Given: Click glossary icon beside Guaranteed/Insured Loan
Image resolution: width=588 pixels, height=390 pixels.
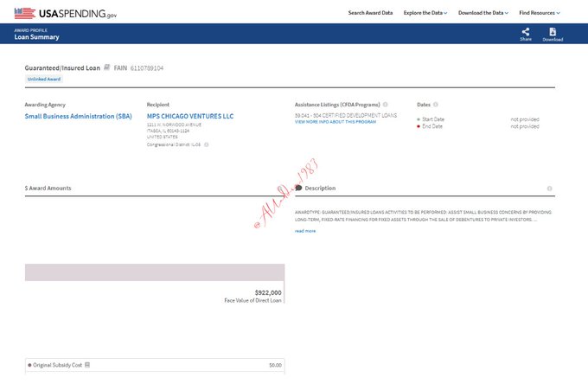Looking at the screenshot, I should [107, 67].
